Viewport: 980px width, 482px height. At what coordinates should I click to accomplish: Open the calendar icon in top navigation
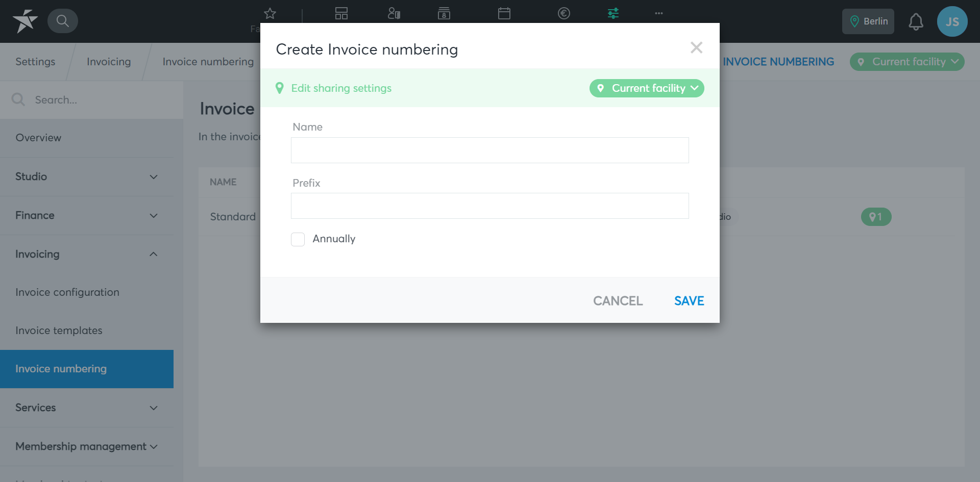tap(504, 13)
